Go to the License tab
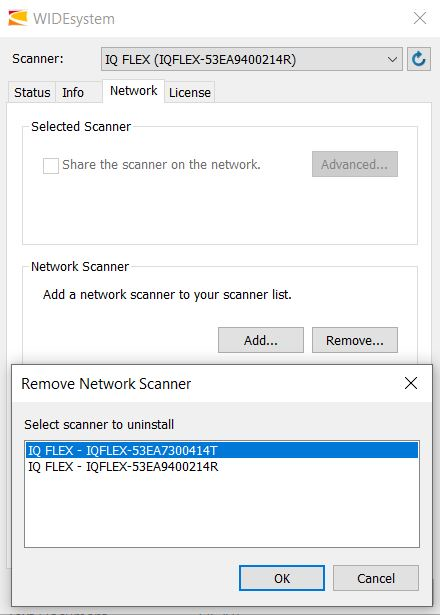This screenshot has width=440, height=615. [x=189, y=93]
